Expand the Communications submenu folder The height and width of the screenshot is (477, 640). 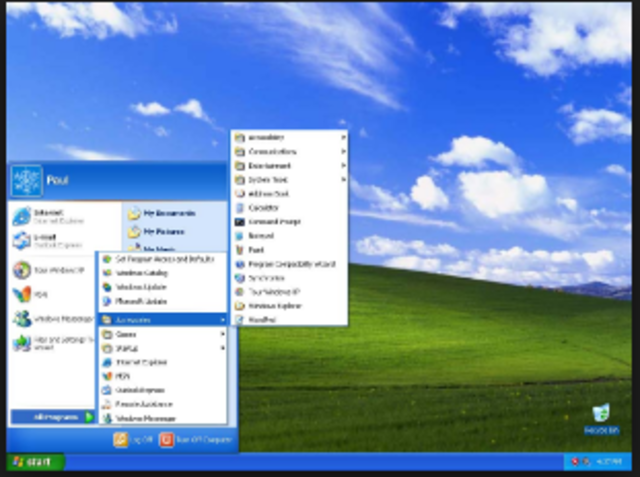[289, 152]
